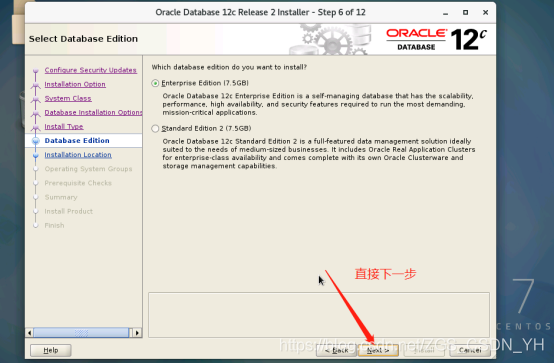
Task: Click 'Prerequisite Checks' disabled step text
Action: tap(78, 183)
